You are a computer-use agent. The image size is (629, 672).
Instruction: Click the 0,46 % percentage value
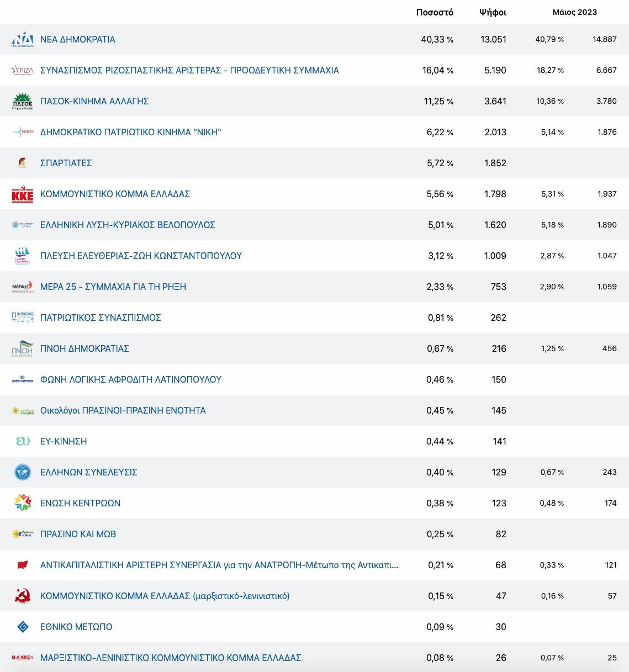440,379
